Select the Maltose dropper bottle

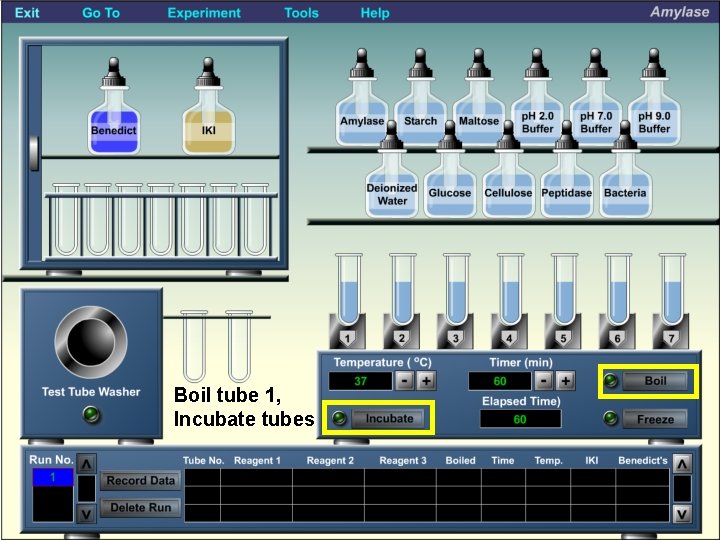click(x=479, y=97)
